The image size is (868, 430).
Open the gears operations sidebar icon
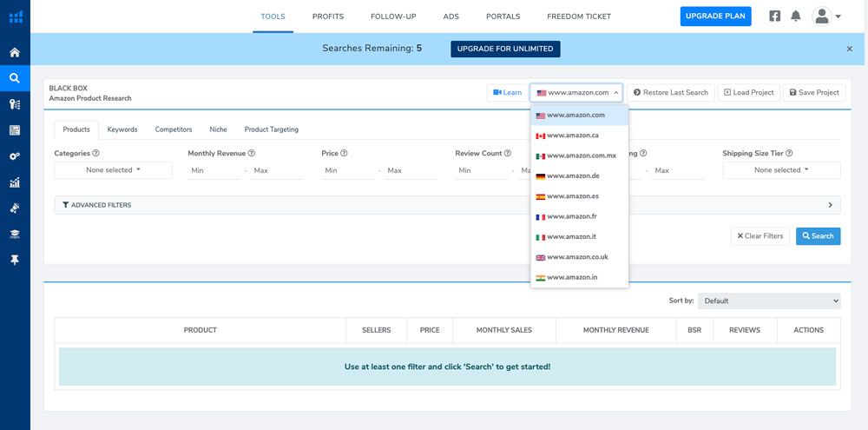click(15, 156)
